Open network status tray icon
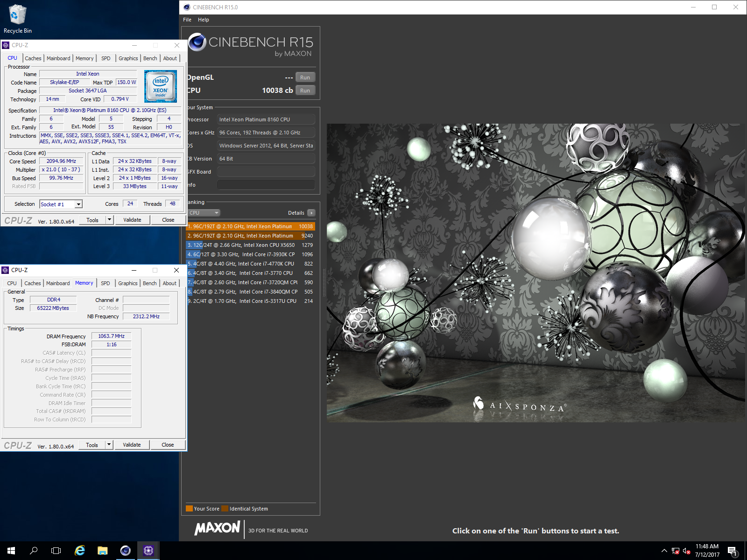 tap(676, 551)
